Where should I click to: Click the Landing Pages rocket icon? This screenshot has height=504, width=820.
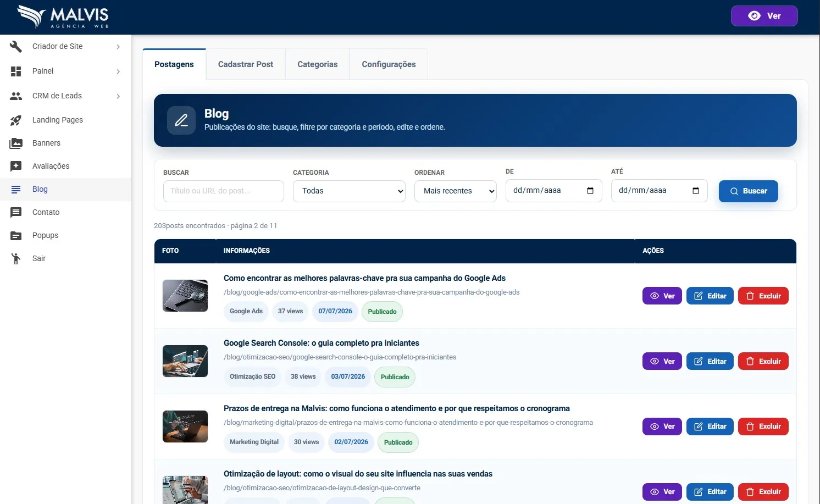pyautogui.click(x=16, y=120)
